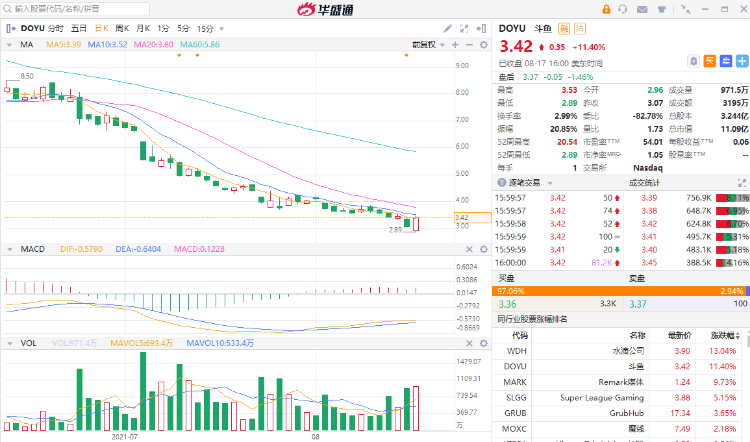Click the 8.11% volume distribution bar
Image resolution: width=750 pixels, height=442 pixels.
(x=732, y=198)
